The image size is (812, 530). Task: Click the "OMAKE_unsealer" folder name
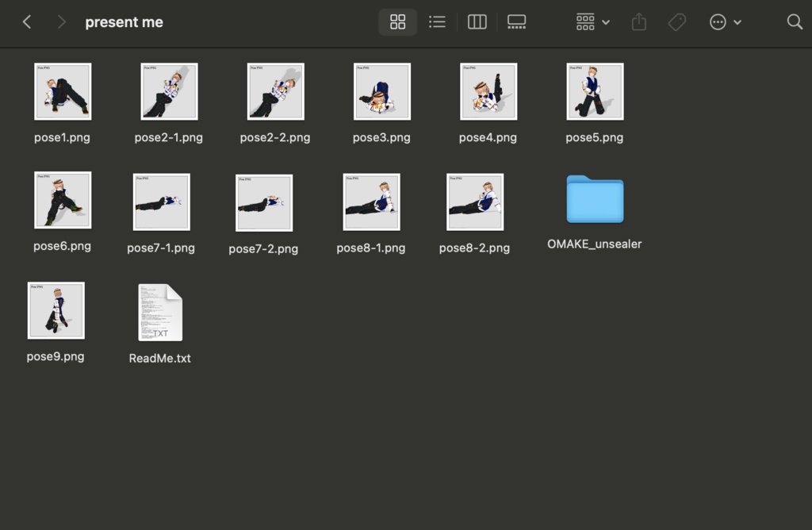click(x=595, y=244)
